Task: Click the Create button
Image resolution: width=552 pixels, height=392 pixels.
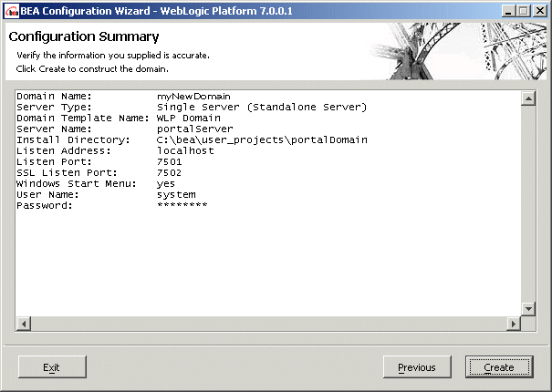Action: 499,367
